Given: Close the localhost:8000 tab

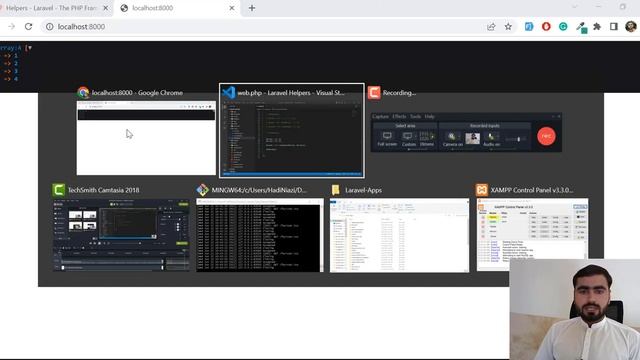Looking at the screenshot, I should tap(232, 8).
